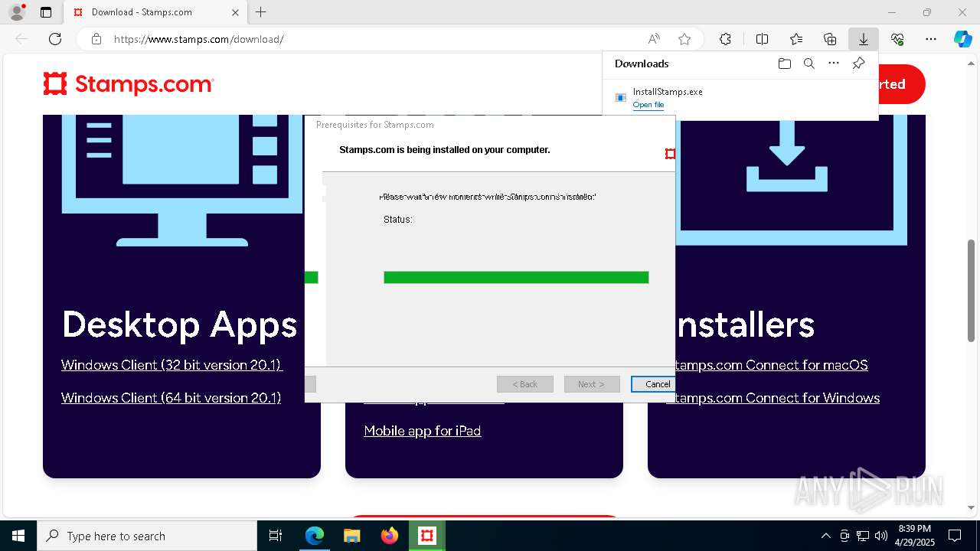Open the downloads folder icon
Viewport: 980px width, 551px height.
tap(784, 64)
